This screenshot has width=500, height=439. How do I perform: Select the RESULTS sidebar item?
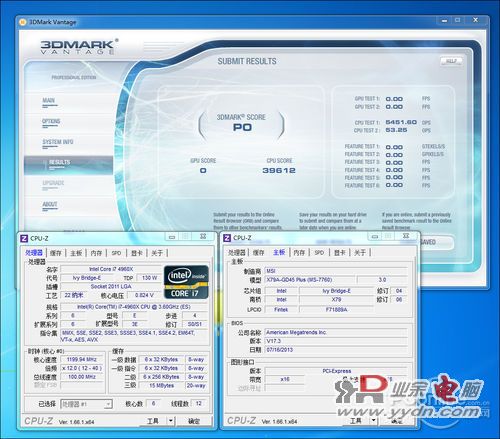coord(68,165)
